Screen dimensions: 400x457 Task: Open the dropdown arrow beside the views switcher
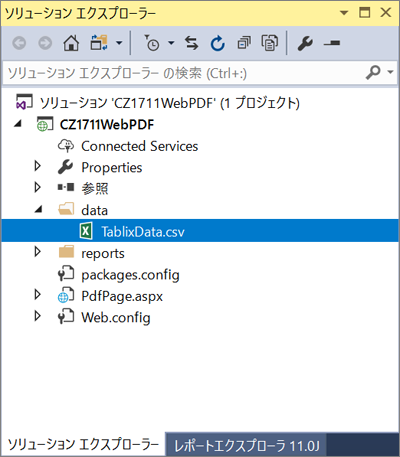tap(119, 43)
